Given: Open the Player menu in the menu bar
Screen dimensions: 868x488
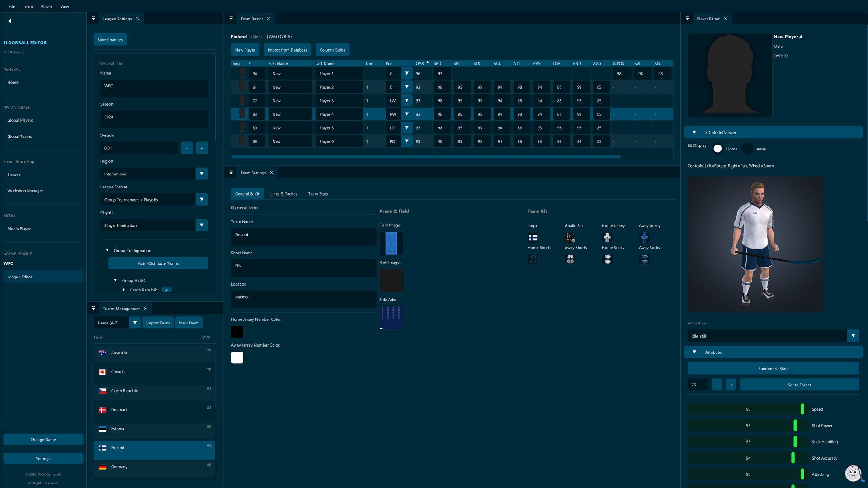Looking at the screenshot, I should tap(46, 6).
